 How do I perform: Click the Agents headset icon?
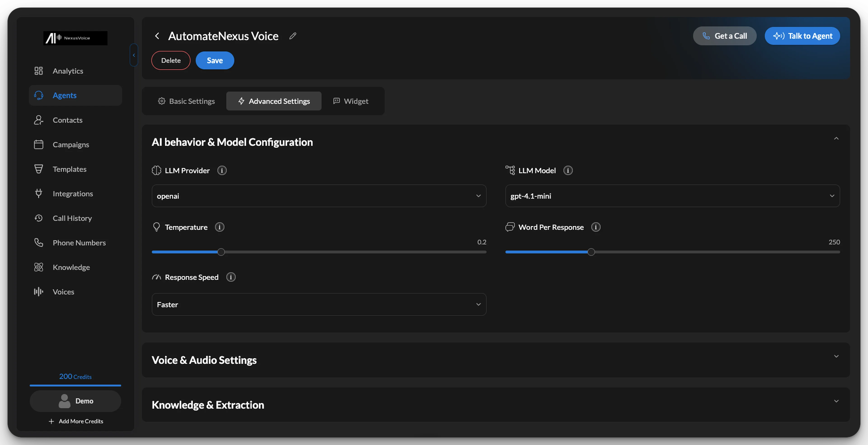[38, 95]
